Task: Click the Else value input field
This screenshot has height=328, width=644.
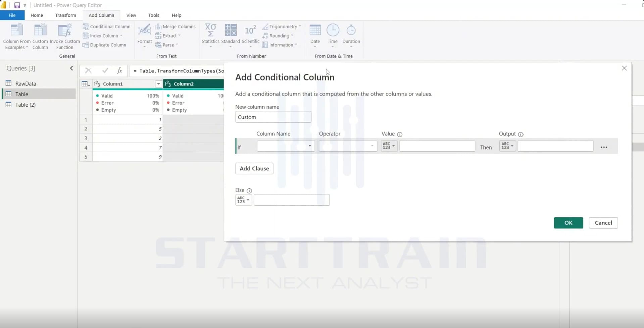Action: 292,200
